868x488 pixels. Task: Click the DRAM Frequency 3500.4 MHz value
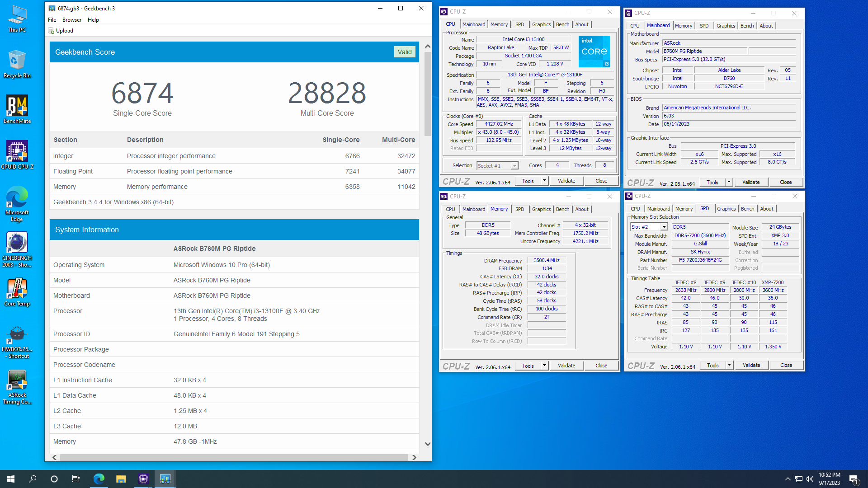pyautogui.click(x=547, y=260)
